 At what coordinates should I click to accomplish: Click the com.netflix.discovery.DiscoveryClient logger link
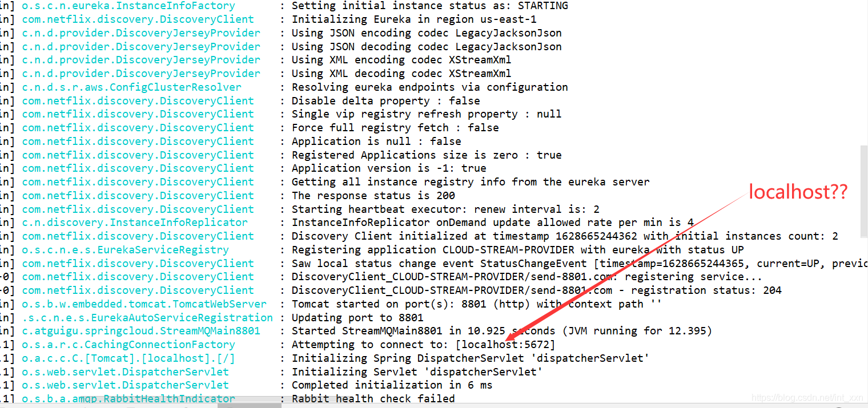pyautogui.click(x=138, y=19)
